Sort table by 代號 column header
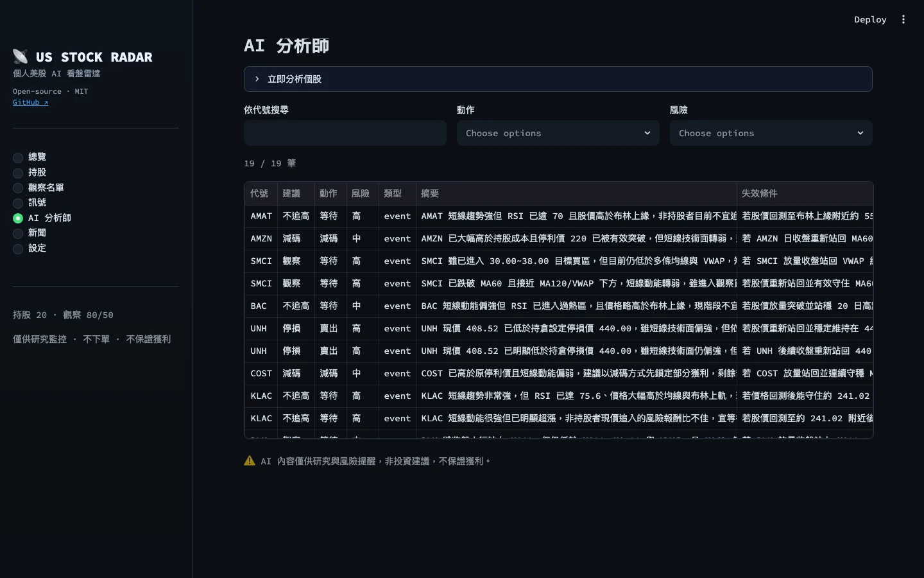The image size is (924, 578). pyautogui.click(x=261, y=193)
